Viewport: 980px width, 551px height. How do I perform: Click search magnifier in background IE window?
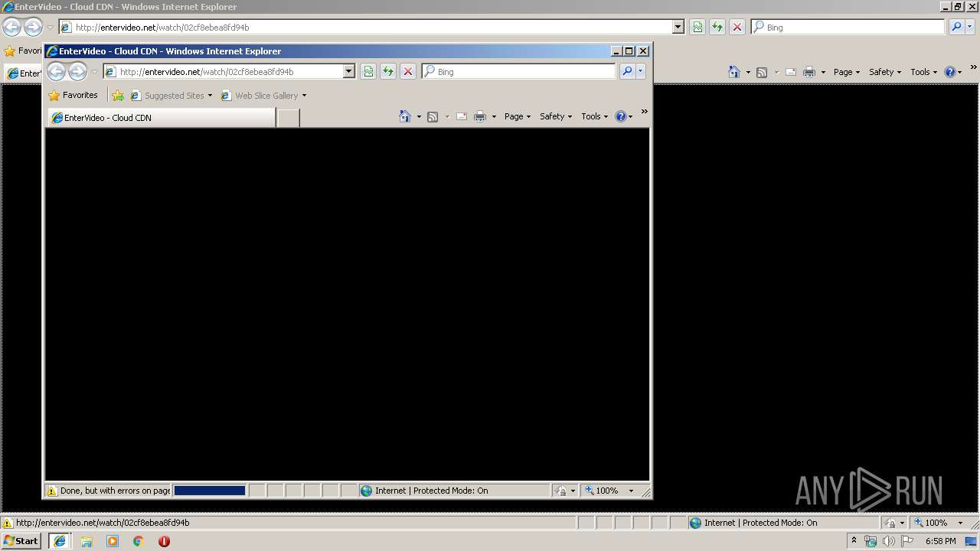956,27
